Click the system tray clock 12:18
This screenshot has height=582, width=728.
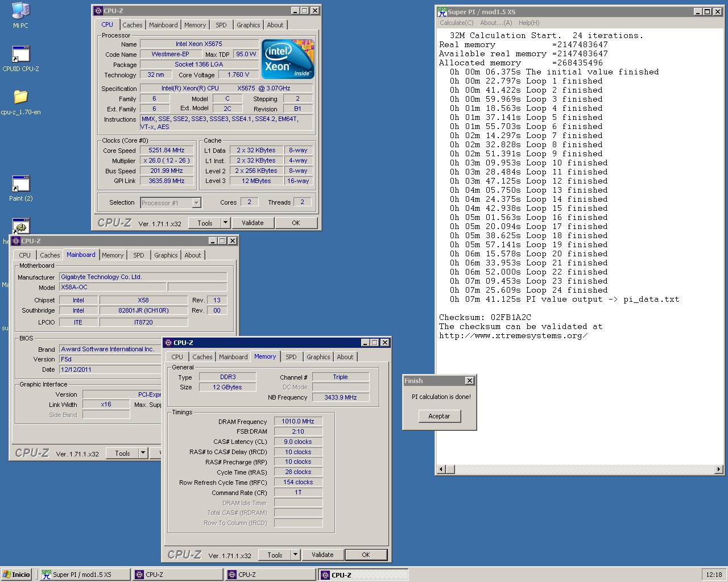[x=714, y=575]
